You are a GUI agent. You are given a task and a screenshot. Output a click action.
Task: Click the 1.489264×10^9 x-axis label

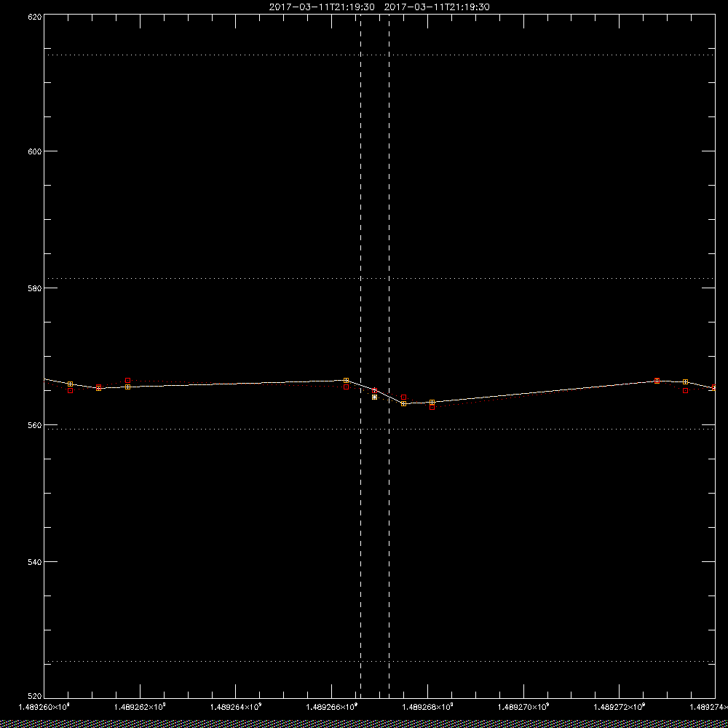tap(236, 707)
